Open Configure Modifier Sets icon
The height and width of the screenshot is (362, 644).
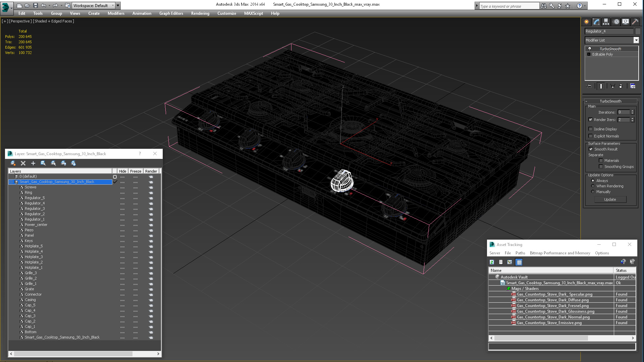tap(633, 86)
